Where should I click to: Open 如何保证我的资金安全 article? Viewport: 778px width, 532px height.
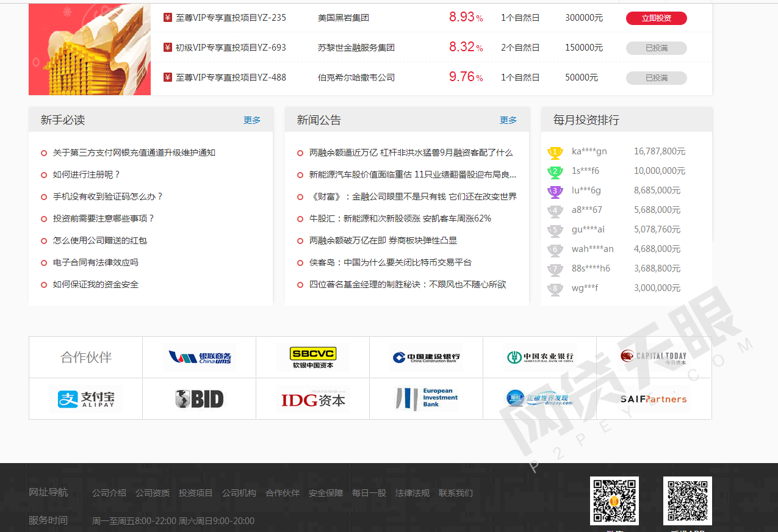point(96,284)
